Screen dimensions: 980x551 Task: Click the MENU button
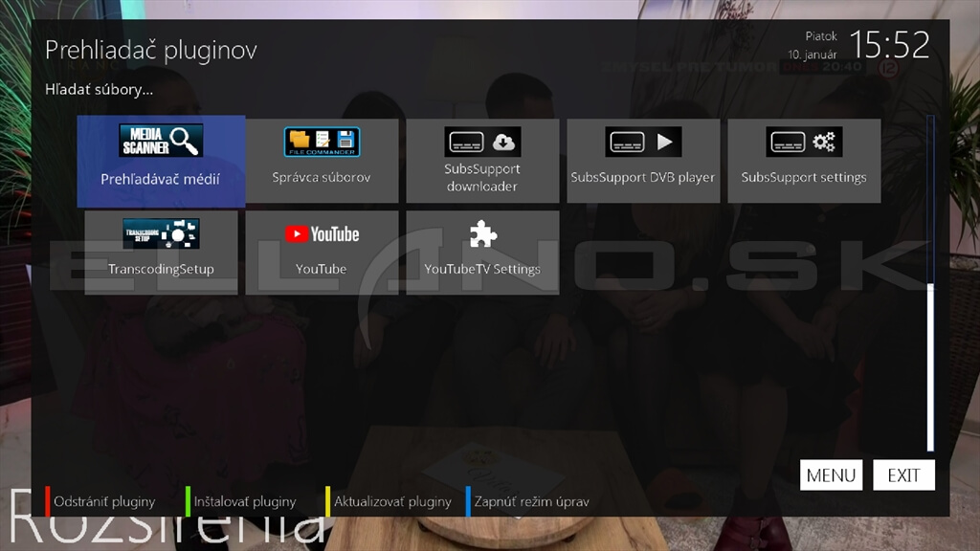pyautogui.click(x=831, y=475)
